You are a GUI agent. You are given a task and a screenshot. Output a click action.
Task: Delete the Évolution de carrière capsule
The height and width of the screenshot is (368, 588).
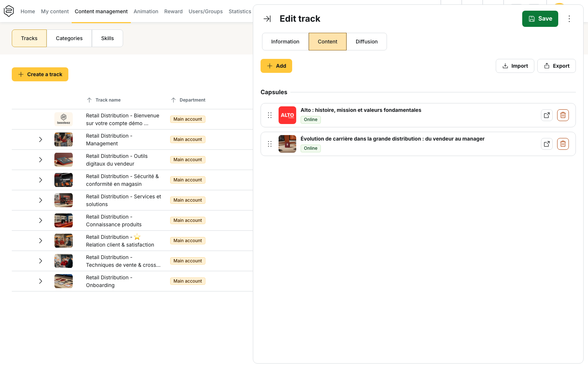tap(563, 144)
